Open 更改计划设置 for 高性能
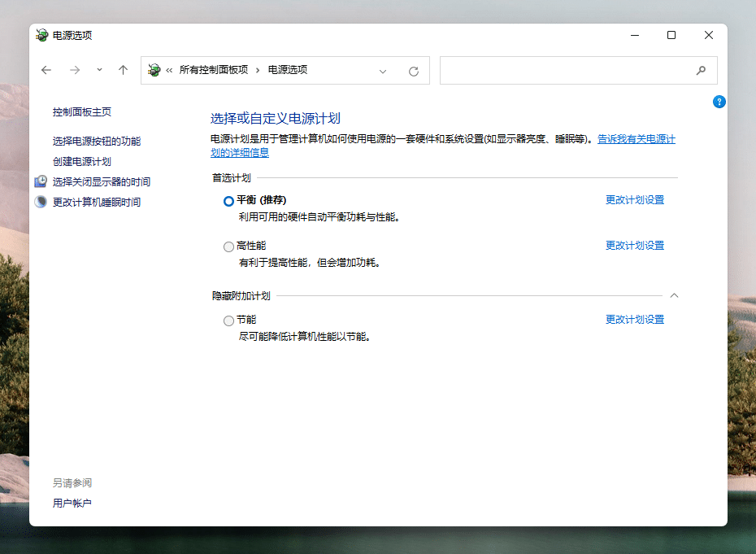Screen dimensions: 756x554 tap(635, 245)
